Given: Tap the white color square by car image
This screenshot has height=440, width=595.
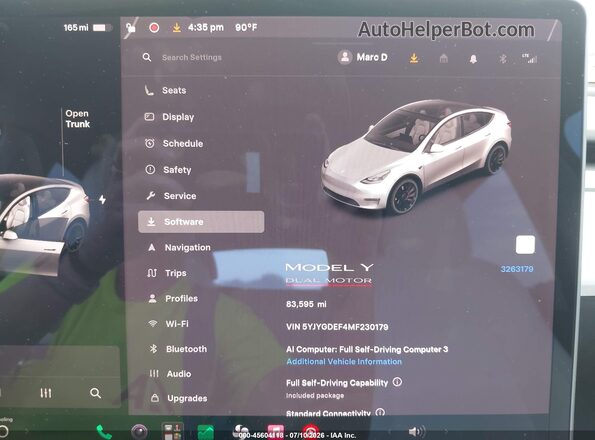Looking at the screenshot, I should (x=525, y=245).
